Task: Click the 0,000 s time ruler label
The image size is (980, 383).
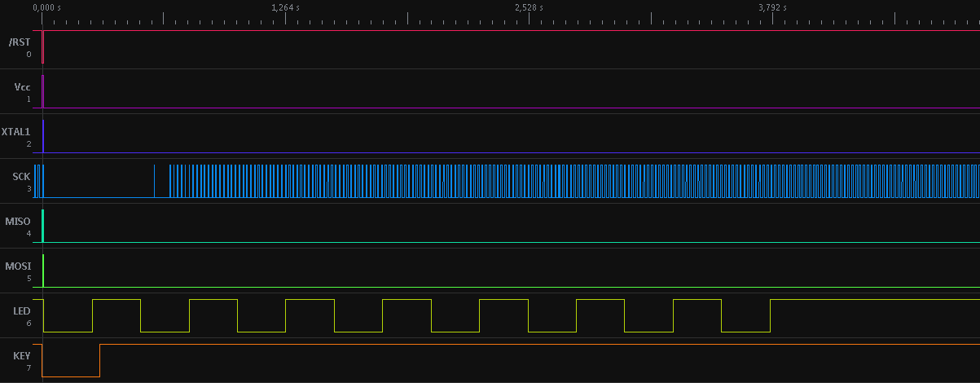Action: (x=47, y=7)
